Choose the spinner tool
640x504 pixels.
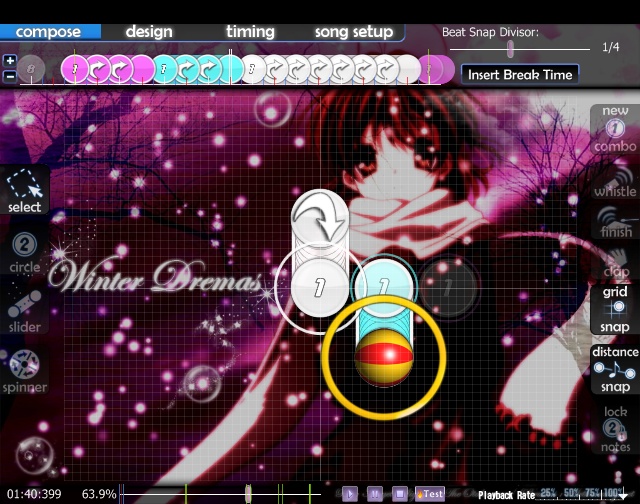click(24, 371)
